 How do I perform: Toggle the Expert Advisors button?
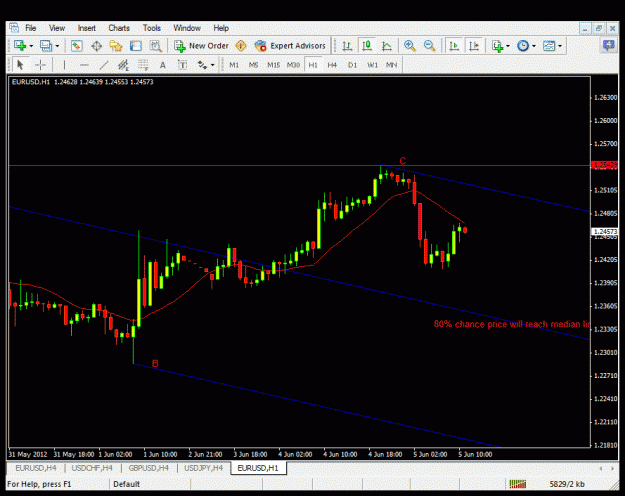(290, 46)
